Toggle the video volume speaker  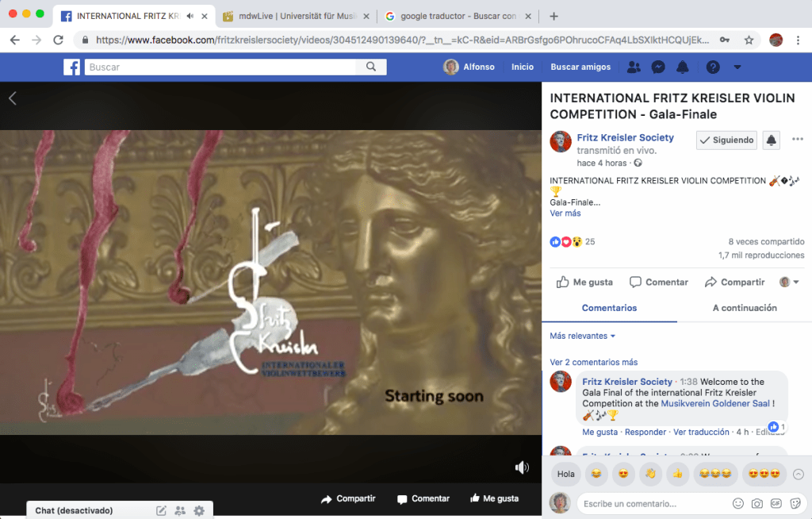tap(522, 467)
